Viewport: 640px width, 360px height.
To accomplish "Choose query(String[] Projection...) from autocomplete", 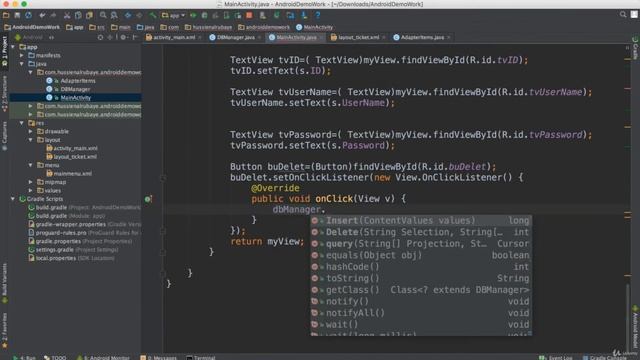I will (420, 244).
